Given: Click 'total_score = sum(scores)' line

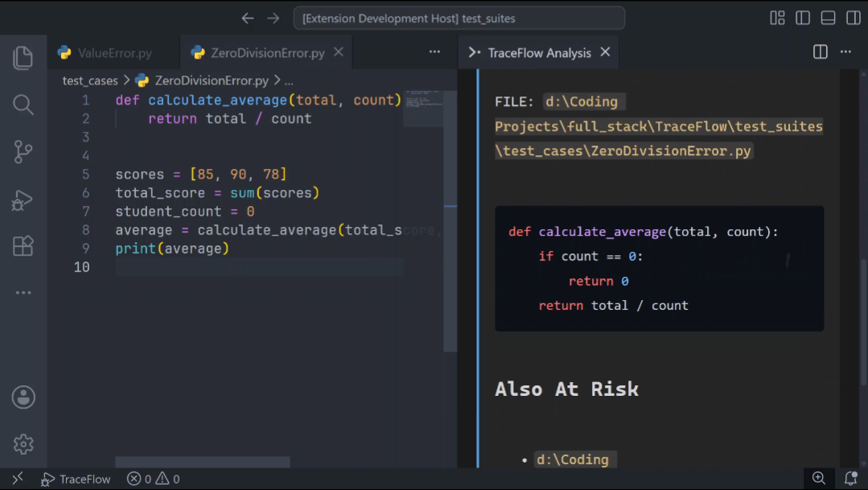Looking at the screenshot, I should [217, 193].
